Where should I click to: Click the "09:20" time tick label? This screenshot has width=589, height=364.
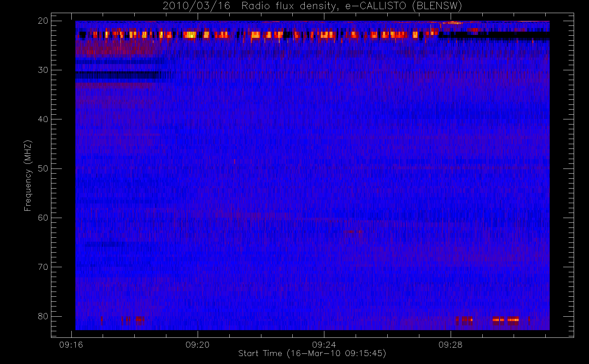click(197, 345)
